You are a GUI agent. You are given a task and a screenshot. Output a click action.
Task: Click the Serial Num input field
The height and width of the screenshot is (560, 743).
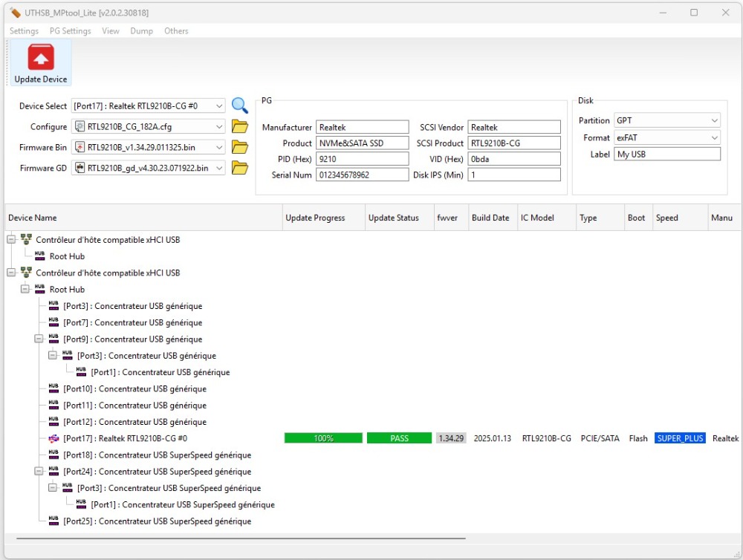(362, 175)
